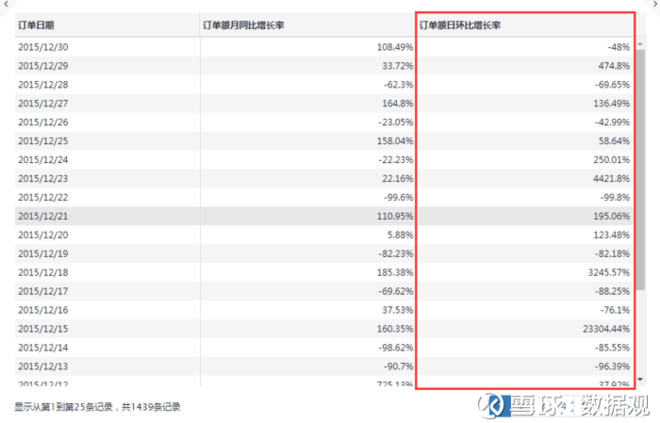
Task: Click the daily growth value 23304.44%
Action: (607, 329)
